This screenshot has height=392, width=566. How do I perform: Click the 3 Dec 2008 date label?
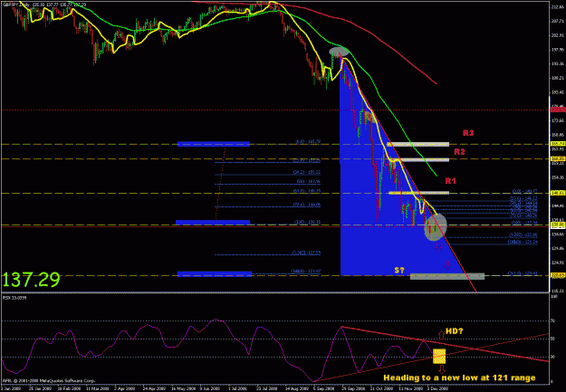(437, 389)
